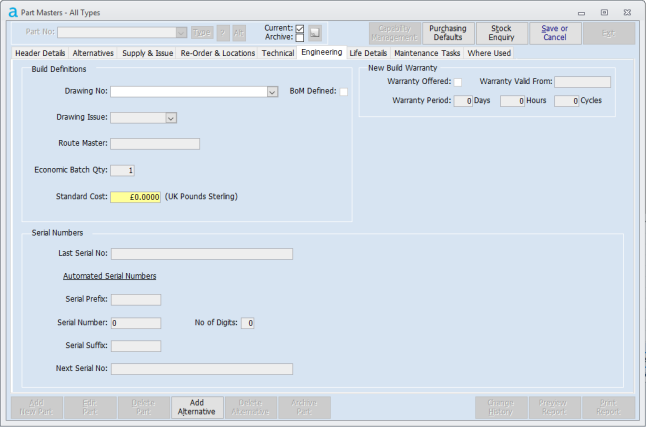Tick the BoM Defined checkbox

tap(344, 92)
